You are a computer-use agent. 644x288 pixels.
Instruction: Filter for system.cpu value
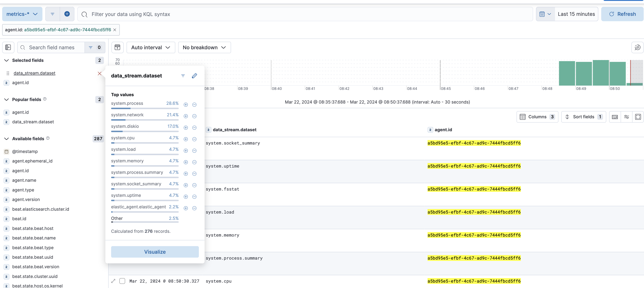186,139
